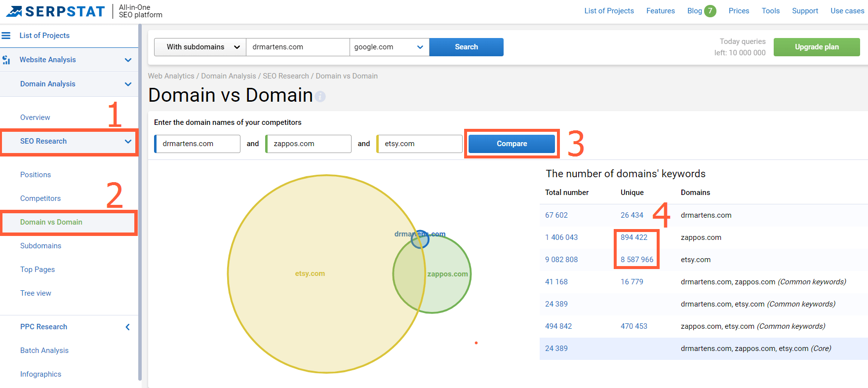Open the Overview sidebar link
Image resolution: width=868 pixels, height=388 pixels.
(35, 117)
